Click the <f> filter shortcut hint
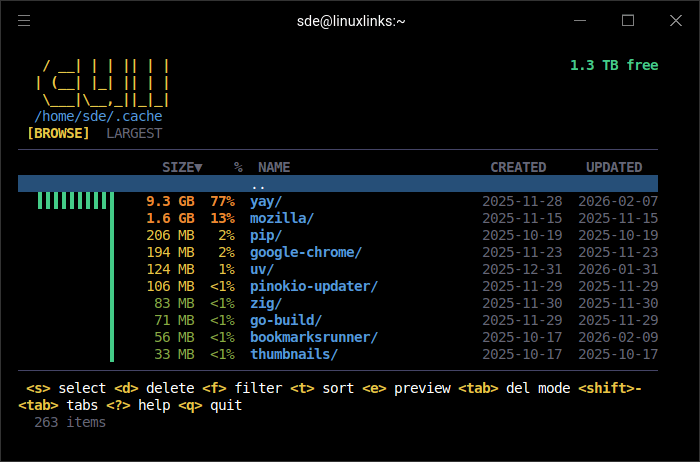The image size is (700, 462). (x=242, y=388)
